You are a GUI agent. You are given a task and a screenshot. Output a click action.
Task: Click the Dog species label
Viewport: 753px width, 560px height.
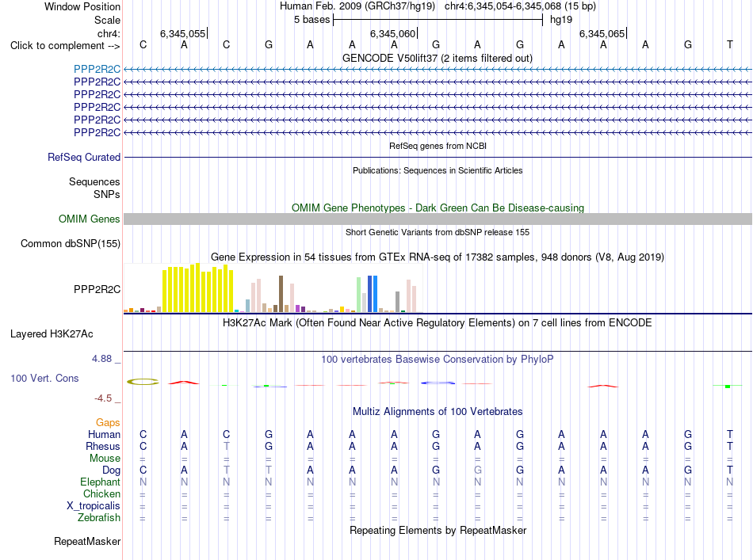[x=112, y=470]
